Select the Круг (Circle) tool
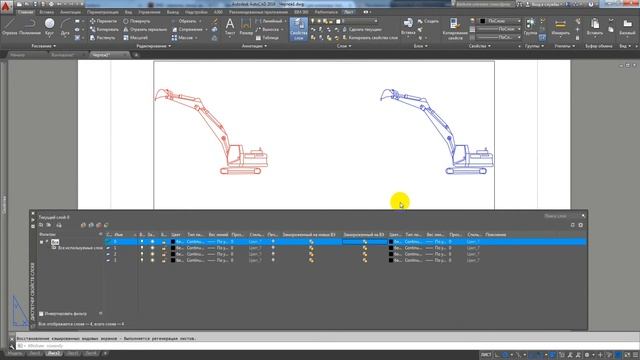 pos(49,27)
